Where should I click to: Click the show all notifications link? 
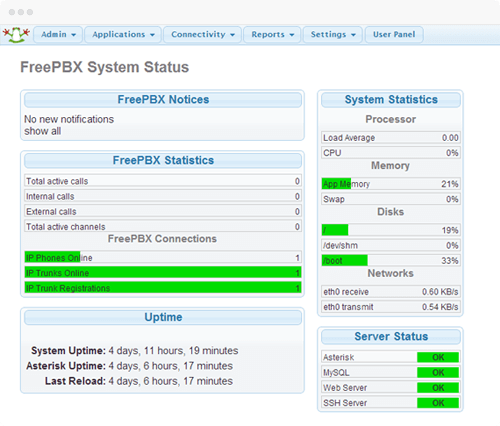[42, 131]
